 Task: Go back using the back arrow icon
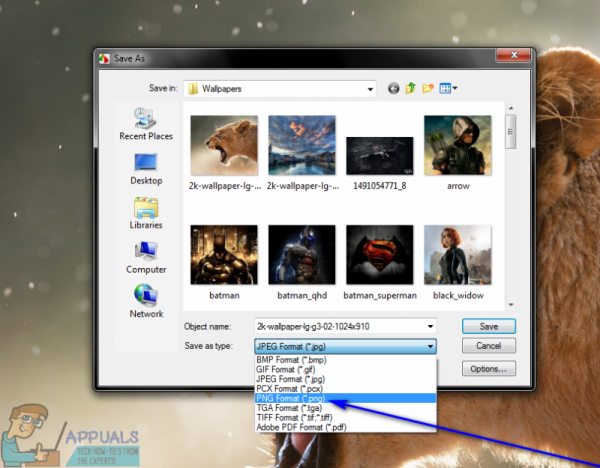(x=393, y=89)
